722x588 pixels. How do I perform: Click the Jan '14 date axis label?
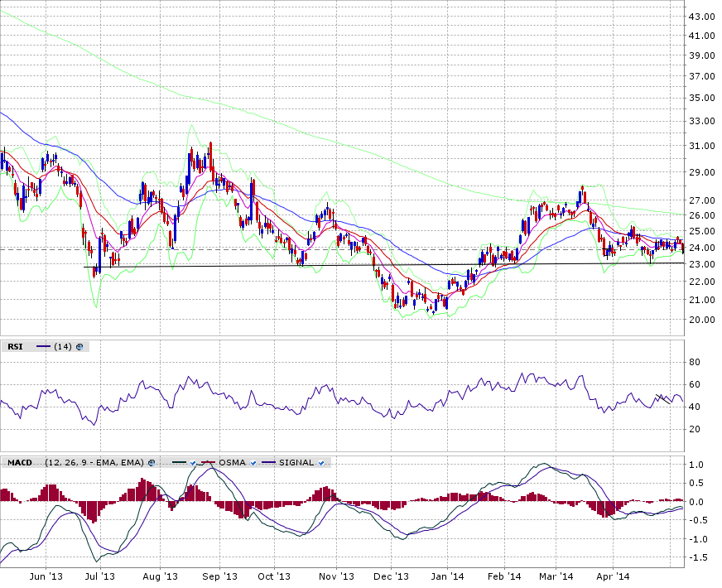448,576
